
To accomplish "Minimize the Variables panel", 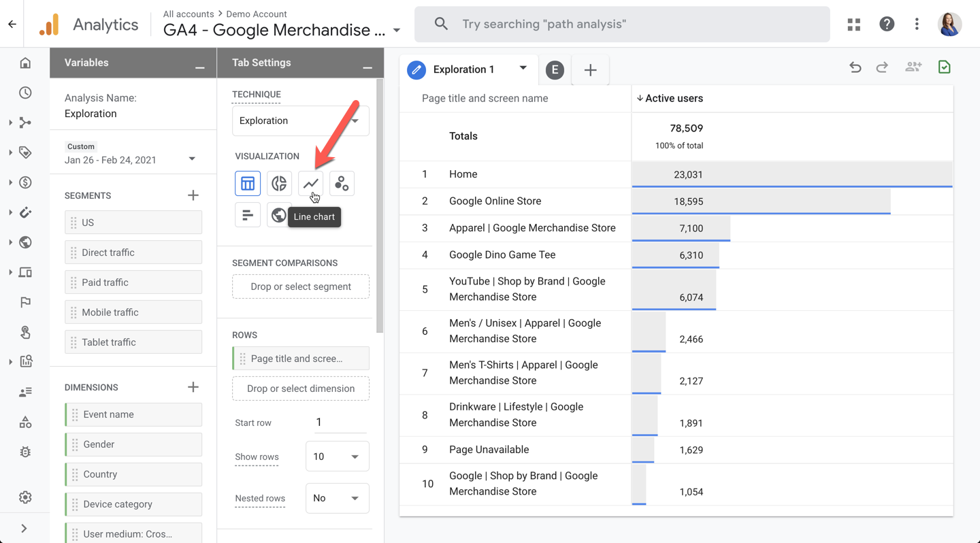I will [x=199, y=67].
